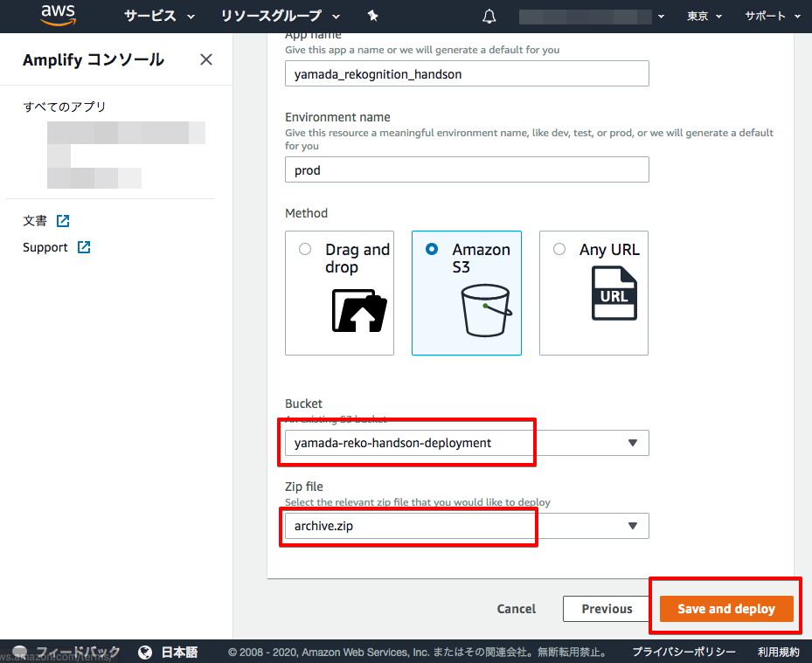This screenshot has width=812, height=663.
Task: Open external link icon next to 文書
Action: pyautogui.click(x=63, y=221)
